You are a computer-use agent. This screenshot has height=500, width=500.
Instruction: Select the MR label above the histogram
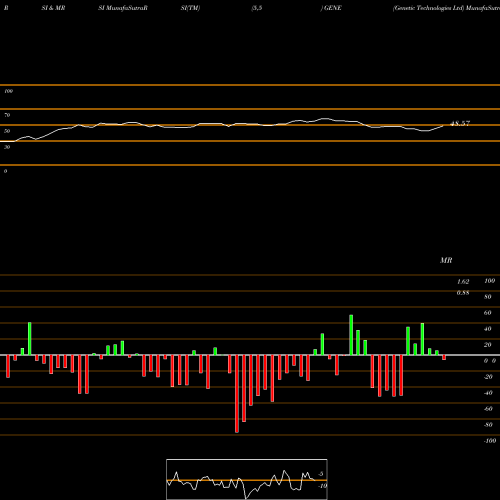(x=446, y=260)
